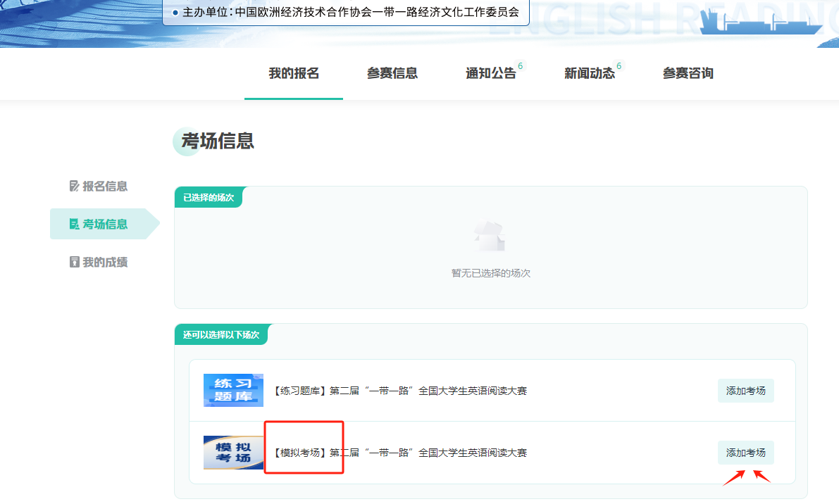Click the 报名信息 pencil icon in sidebar
Viewport: 839px width, 504px height.
75,187
